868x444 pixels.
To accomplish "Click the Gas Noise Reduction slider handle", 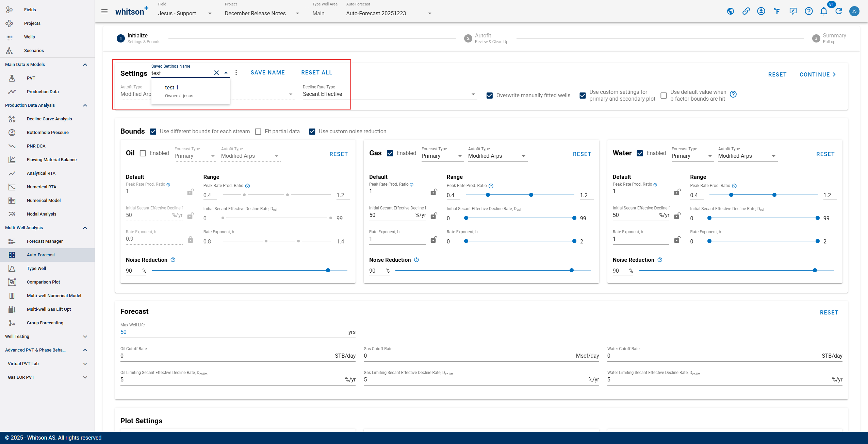I will pyautogui.click(x=572, y=270).
